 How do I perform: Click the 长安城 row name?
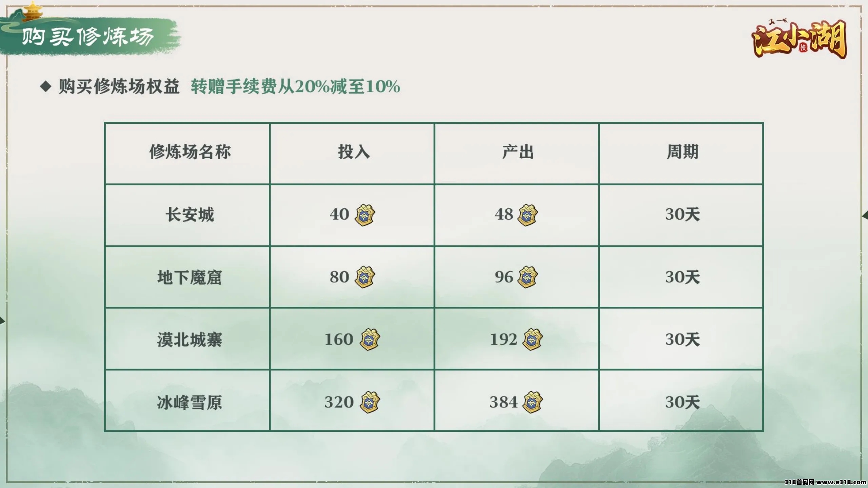click(190, 215)
